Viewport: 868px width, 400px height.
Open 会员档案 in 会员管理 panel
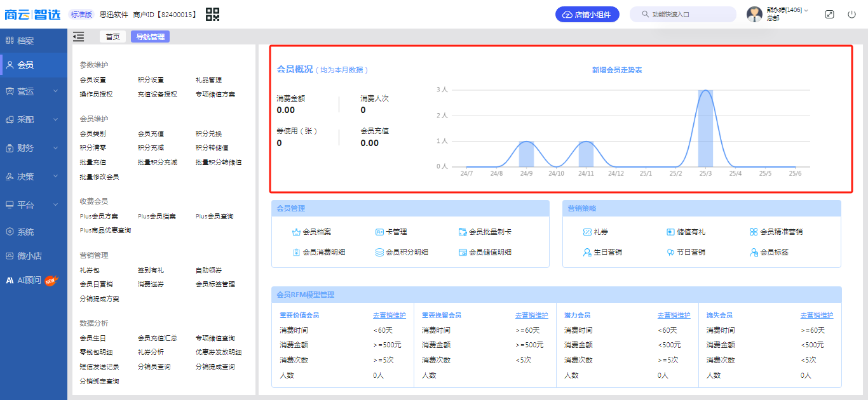311,232
